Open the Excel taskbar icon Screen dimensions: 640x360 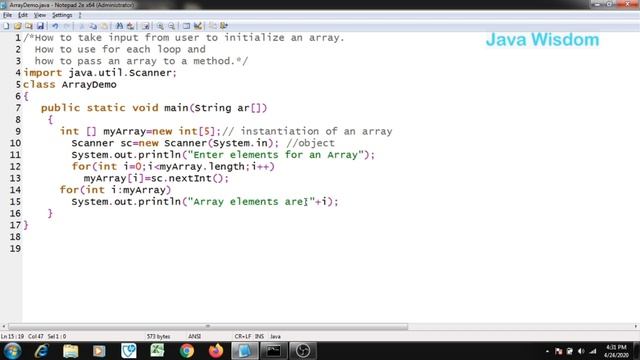coord(157,351)
